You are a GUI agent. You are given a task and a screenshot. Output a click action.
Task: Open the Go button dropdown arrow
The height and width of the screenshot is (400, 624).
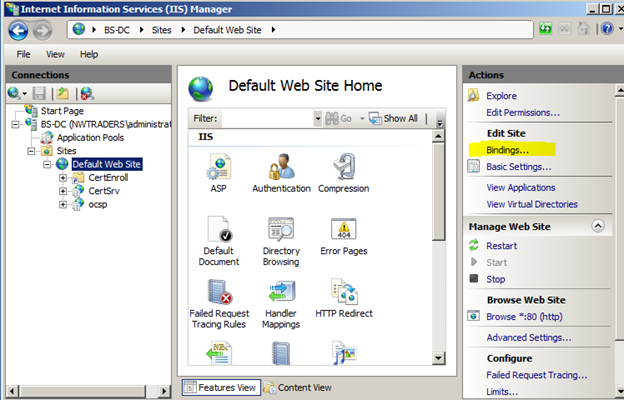tap(362, 119)
